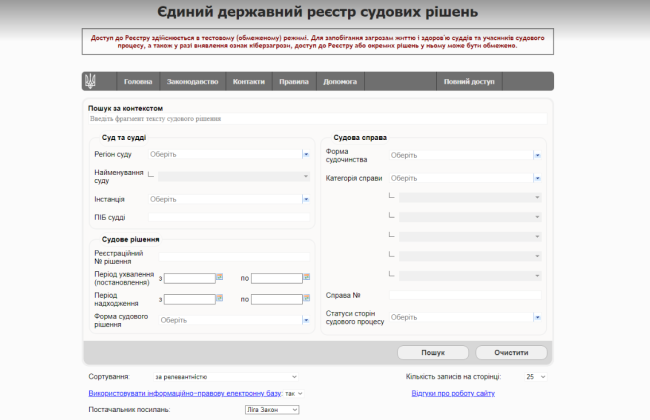
Task: Open calendar for Період надходження start date
Action: coord(220,298)
